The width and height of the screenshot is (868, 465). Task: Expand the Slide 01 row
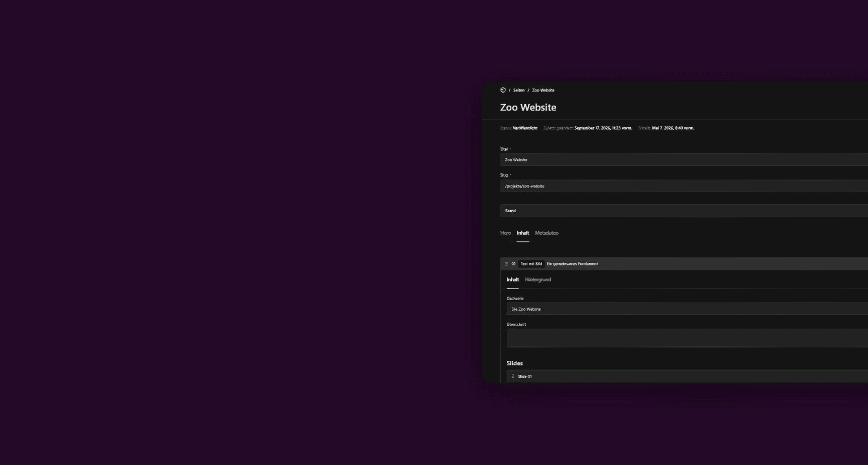(x=687, y=377)
